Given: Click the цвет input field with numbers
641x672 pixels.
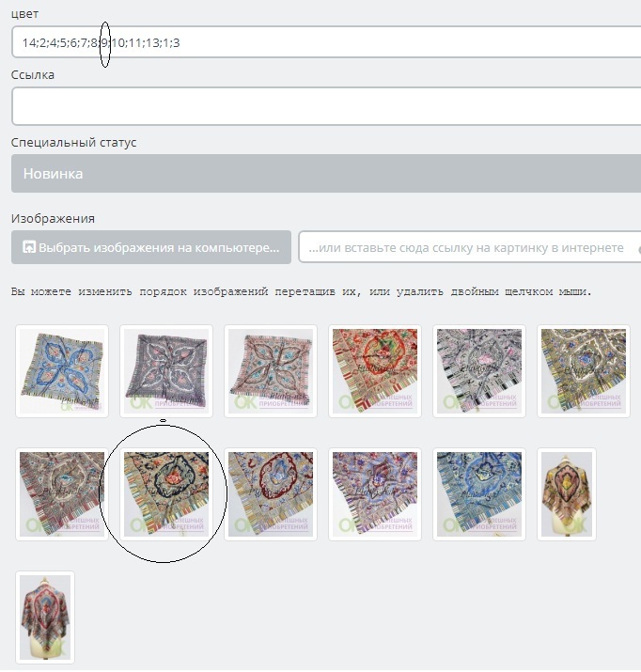Looking at the screenshot, I should 326,42.
